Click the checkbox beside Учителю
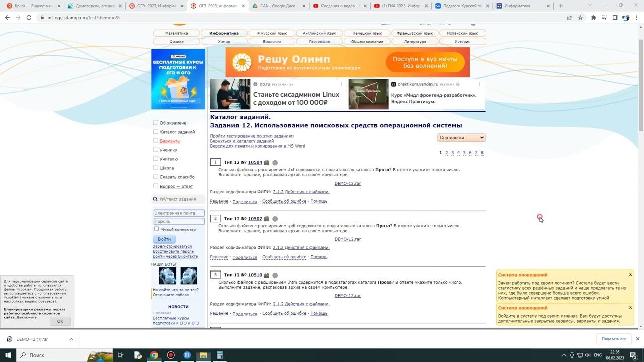 coord(156,158)
